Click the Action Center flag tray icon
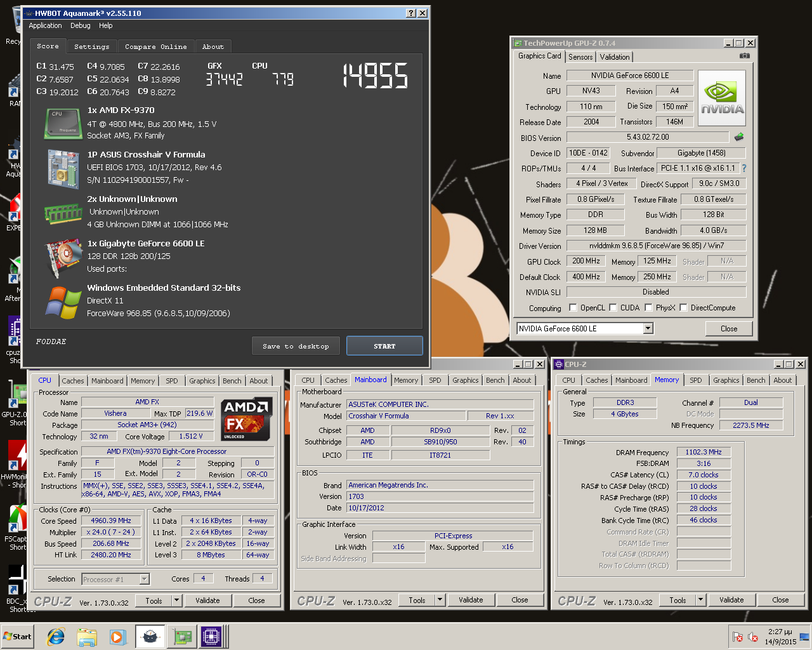 tap(737, 637)
